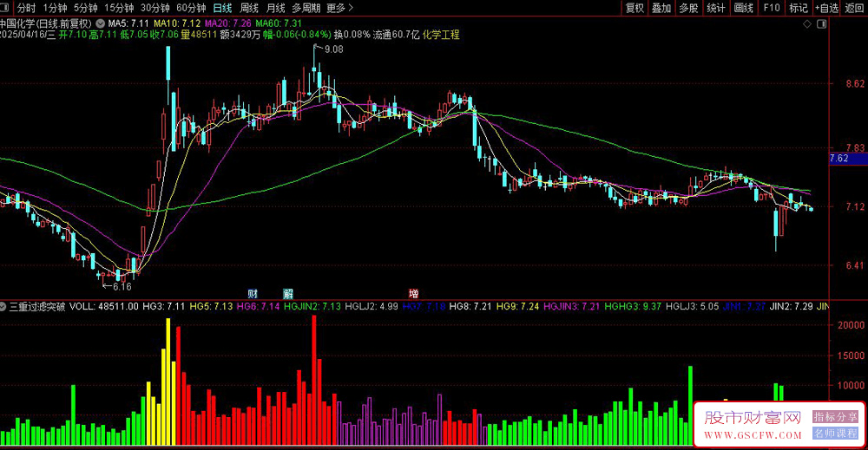
Task: Click the MA5: 7.11 indicator label
Action: tap(128, 23)
